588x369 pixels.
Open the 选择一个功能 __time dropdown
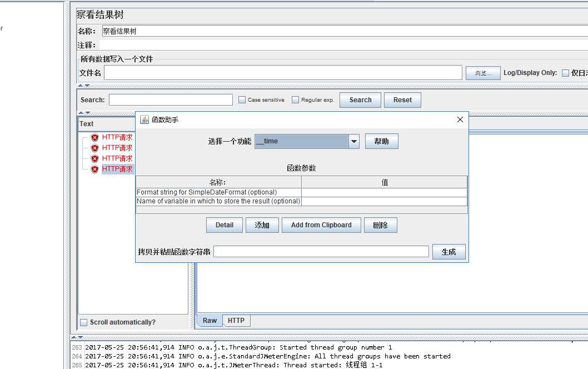[x=353, y=141]
